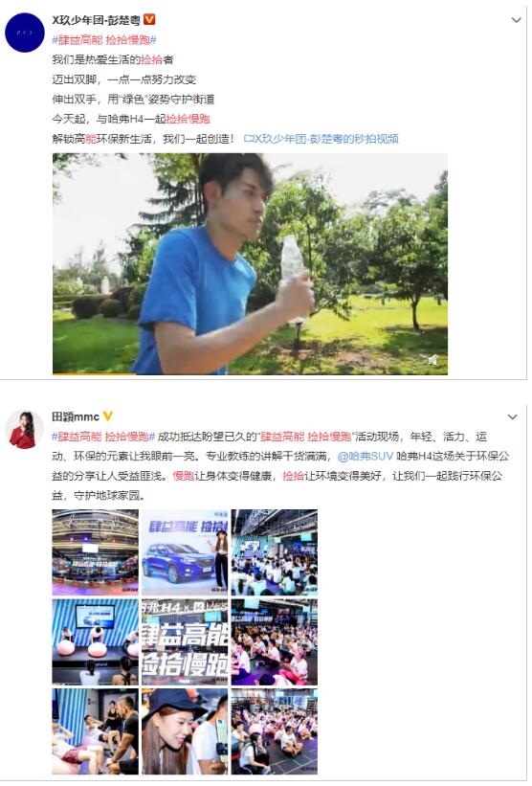Click the video progress bar
This screenshot has height=786, width=532.
(250, 373)
